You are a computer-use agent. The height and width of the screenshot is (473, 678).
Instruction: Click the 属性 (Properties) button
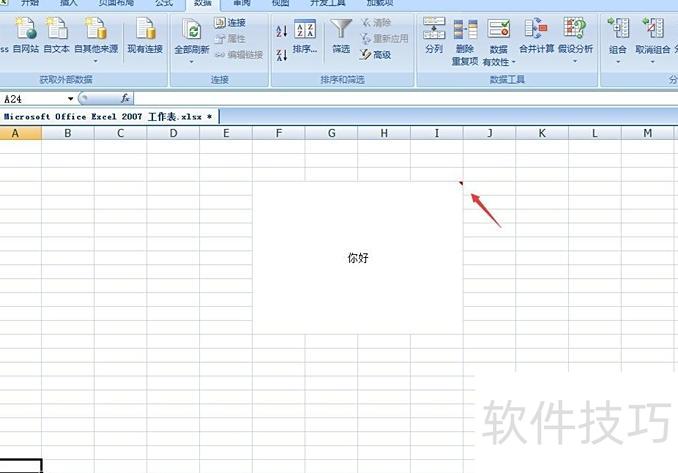(230, 39)
